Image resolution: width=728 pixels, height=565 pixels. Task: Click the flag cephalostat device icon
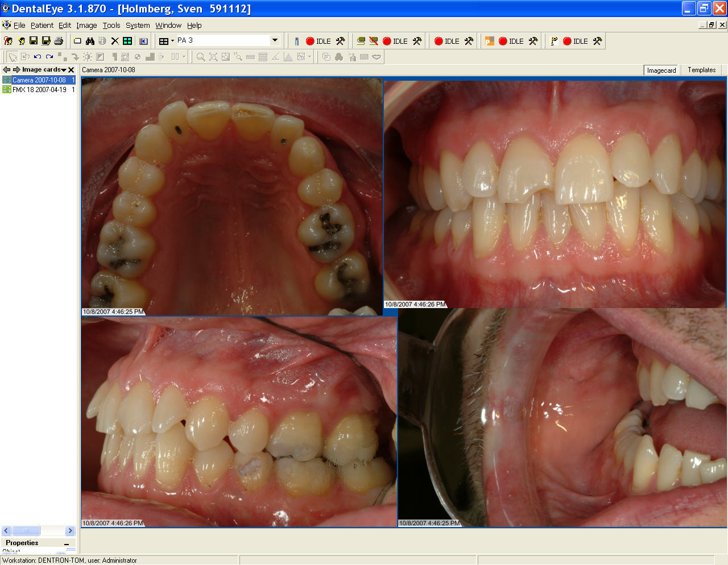point(554,41)
